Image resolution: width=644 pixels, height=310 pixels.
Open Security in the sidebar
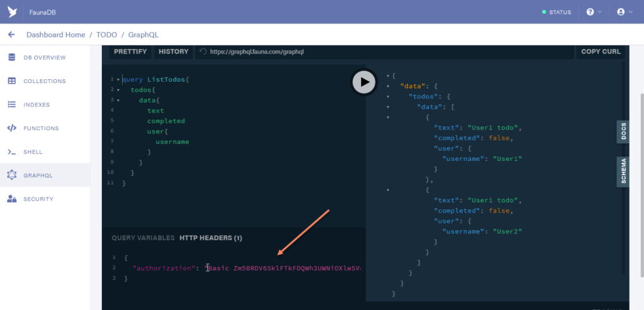(45, 199)
